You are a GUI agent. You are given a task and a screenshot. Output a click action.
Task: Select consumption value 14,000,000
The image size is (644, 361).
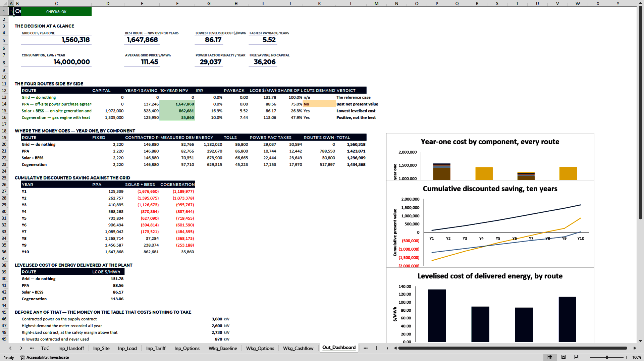(x=56, y=62)
